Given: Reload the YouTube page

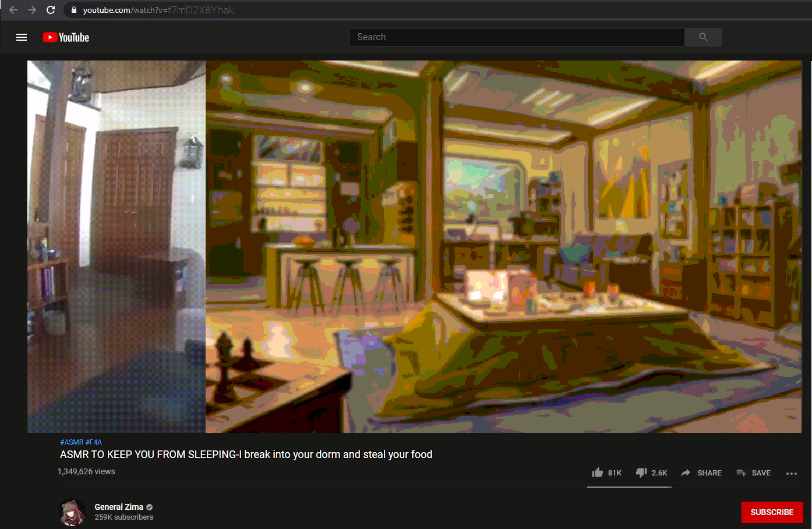Looking at the screenshot, I should point(51,10).
